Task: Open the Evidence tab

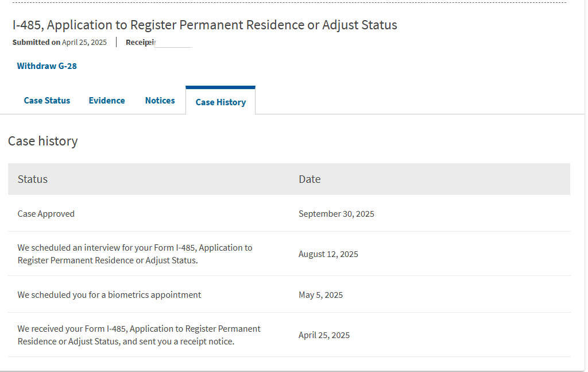Action: click(x=107, y=101)
